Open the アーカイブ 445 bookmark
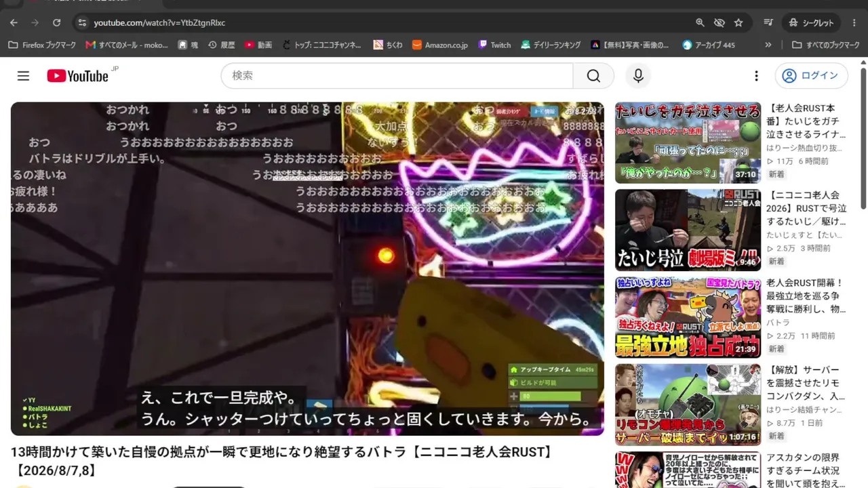Screen dimensions: 868x488 (x=709, y=45)
